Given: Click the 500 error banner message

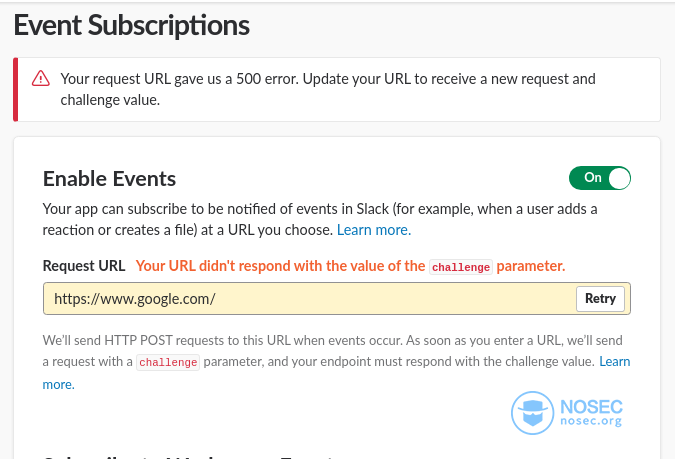Looking at the screenshot, I should (x=328, y=89).
